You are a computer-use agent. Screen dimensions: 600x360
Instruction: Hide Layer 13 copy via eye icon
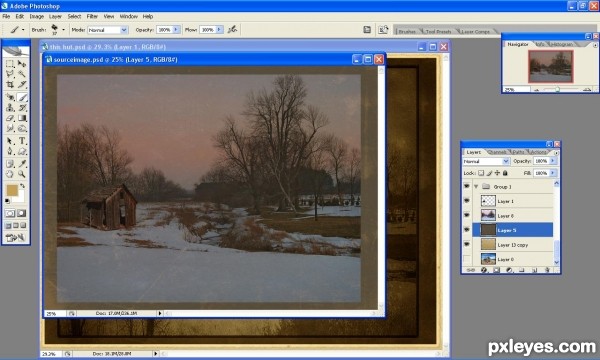[466, 244]
